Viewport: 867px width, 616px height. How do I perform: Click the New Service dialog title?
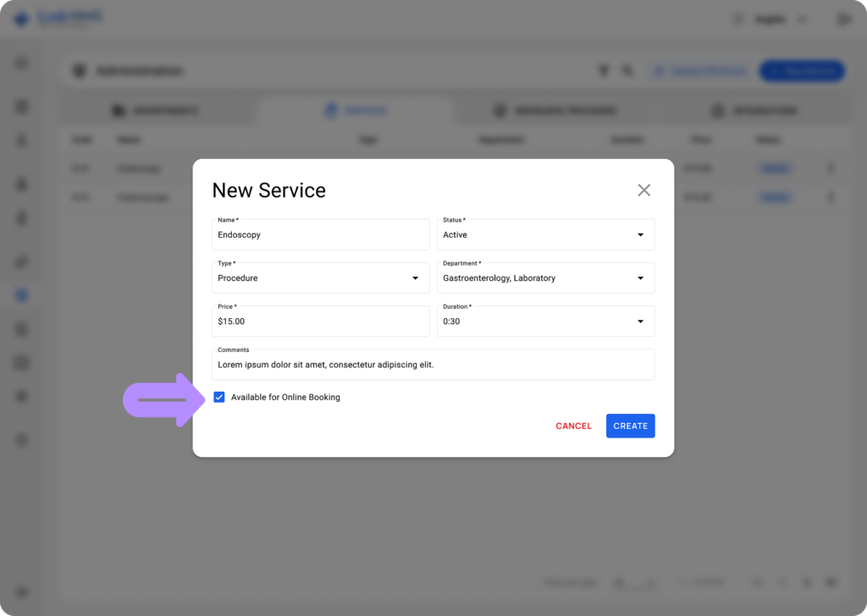click(x=268, y=190)
